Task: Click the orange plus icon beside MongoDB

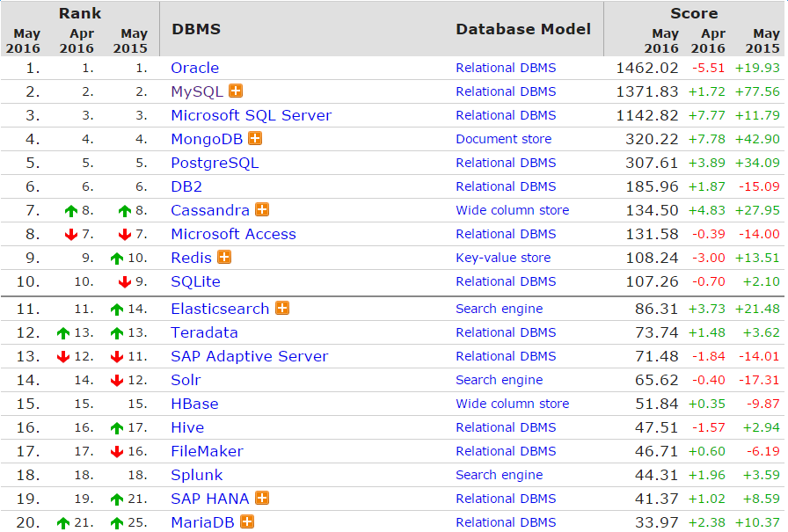Action: pyautogui.click(x=255, y=138)
